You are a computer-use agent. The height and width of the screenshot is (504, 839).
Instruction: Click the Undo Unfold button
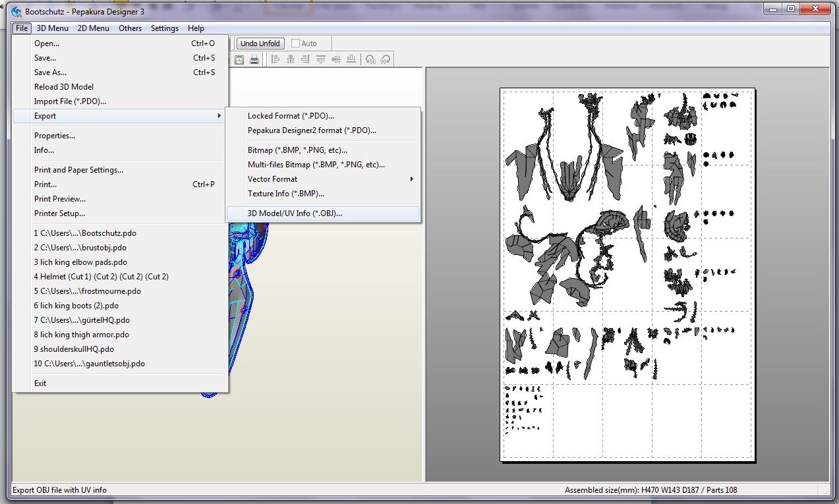[x=260, y=43]
